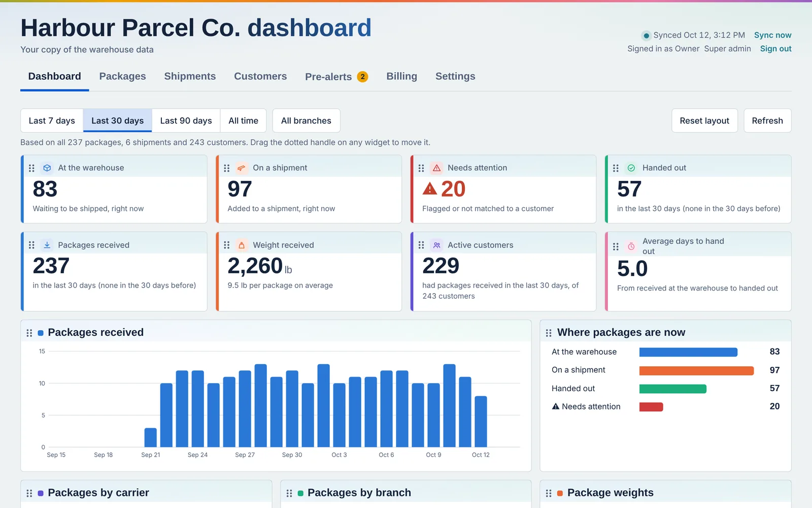Click the On a shipment plane icon

pyautogui.click(x=242, y=168)
